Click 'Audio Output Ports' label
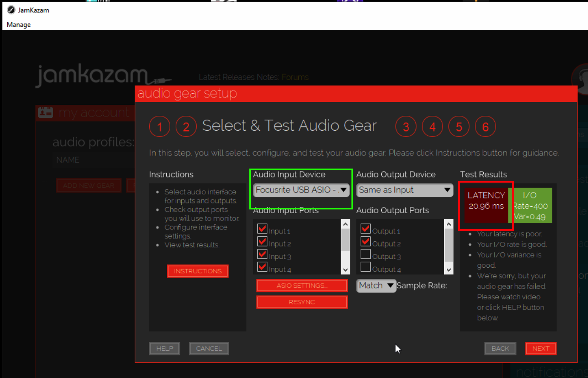Screen dimensions: 588x378 pos(393,210)
